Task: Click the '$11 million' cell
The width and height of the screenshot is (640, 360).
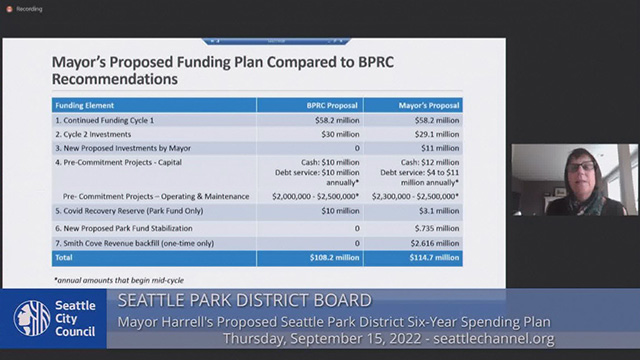Action: (440, 148)
